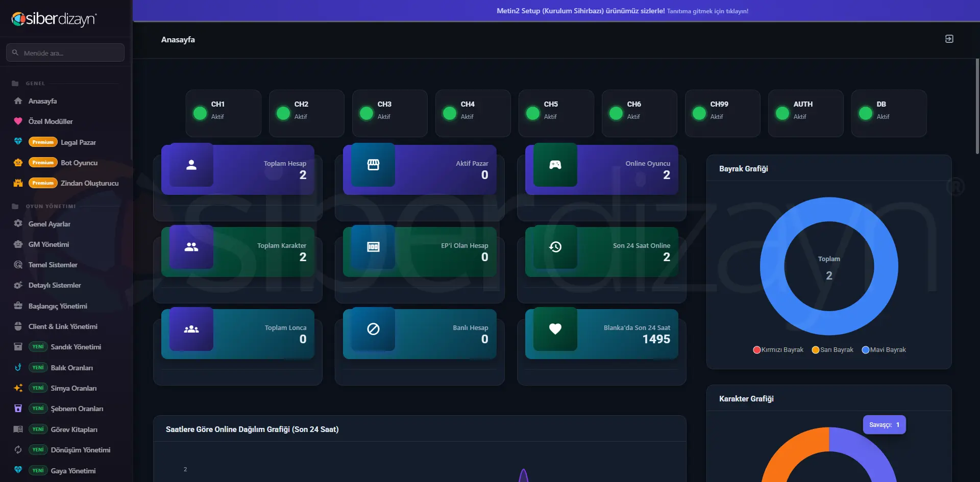Toggle Mavi Bayrak legend item

[x=884, y=350]
